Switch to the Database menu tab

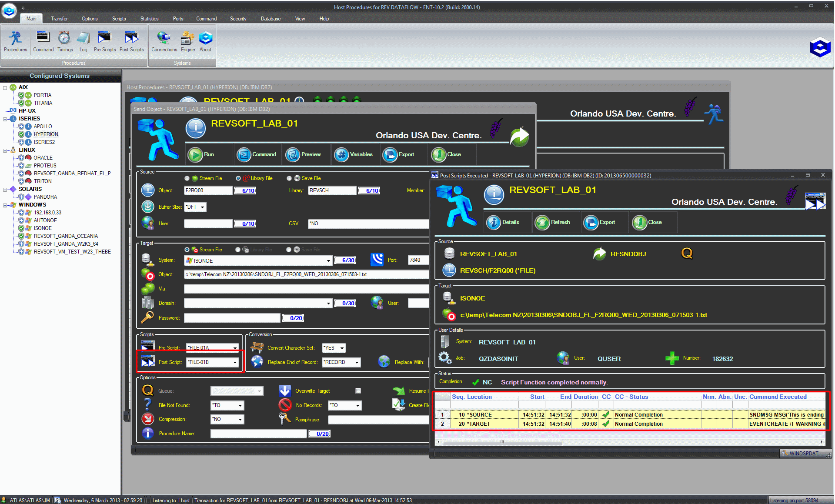271,19
